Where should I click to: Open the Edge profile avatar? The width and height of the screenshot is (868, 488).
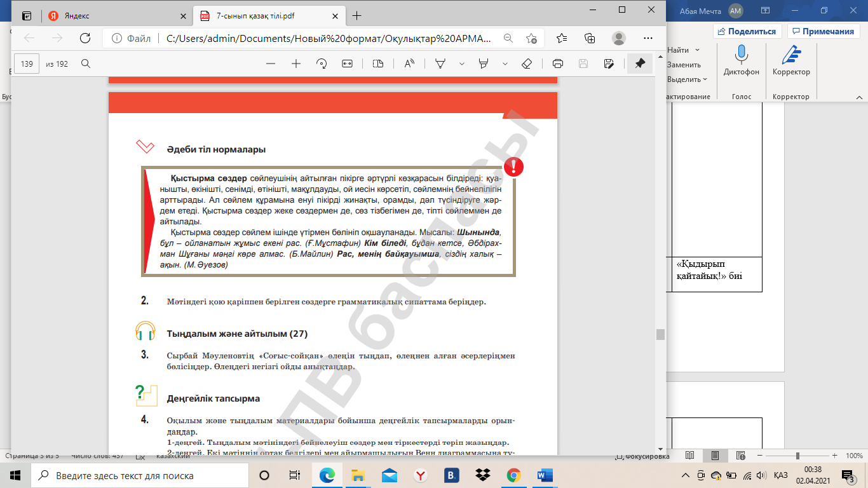618,38
